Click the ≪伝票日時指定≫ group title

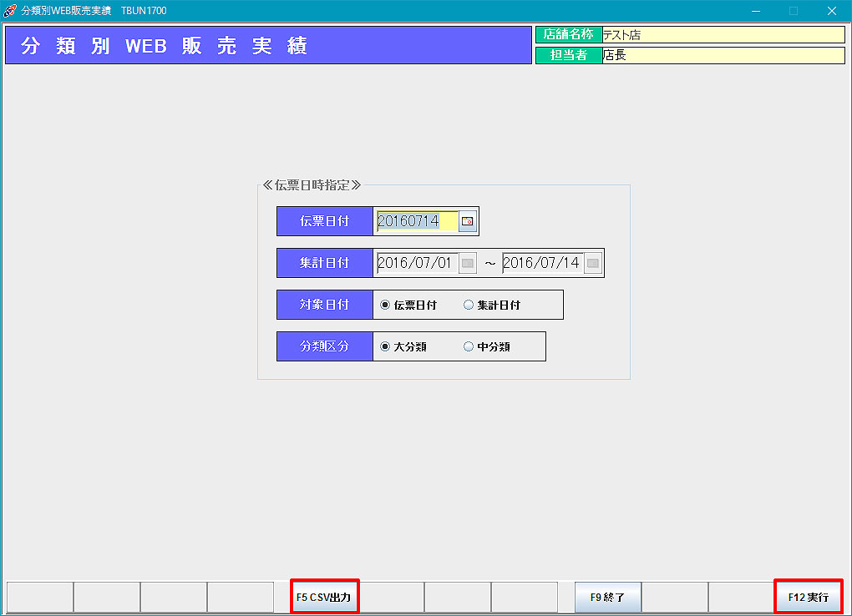pos(312,185)
